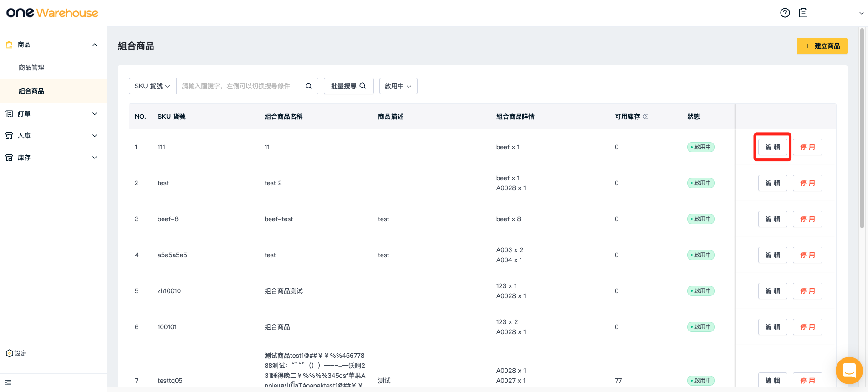Open the 啟用中 status filter dropdown
868x392 pixels.
(x=398, y=86)
